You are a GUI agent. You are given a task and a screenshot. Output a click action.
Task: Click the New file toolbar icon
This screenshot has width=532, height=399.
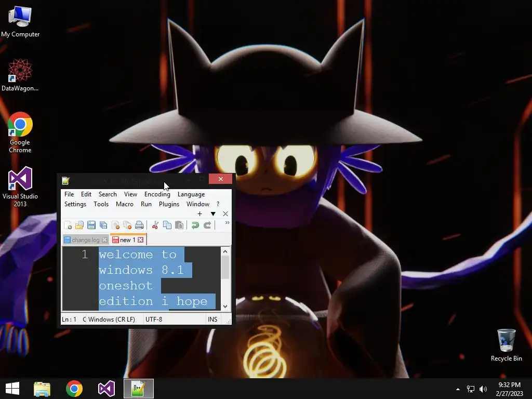click(68, 225)
